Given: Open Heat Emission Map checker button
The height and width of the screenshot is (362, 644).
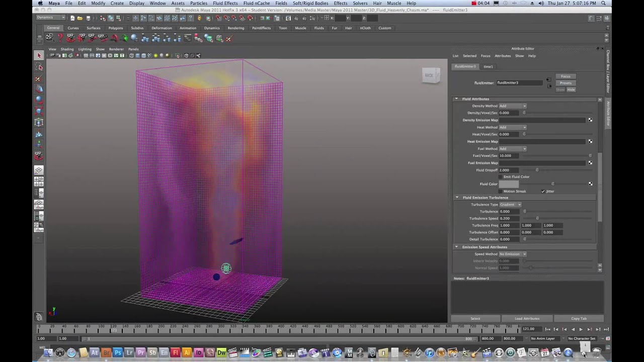Looking at the screenshot, I should tap(590, 141).
